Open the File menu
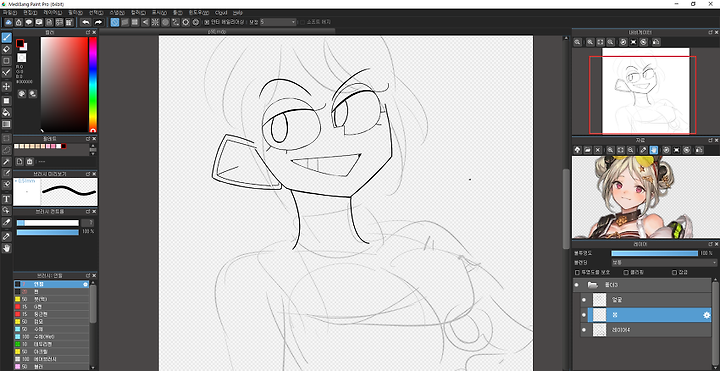 coord(10,12)
